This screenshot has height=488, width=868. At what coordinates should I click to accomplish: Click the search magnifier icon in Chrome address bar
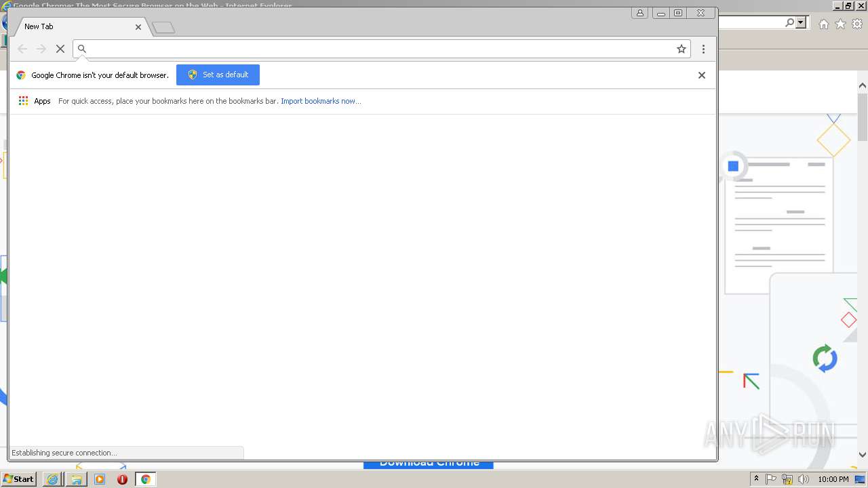tap(82, 49)
